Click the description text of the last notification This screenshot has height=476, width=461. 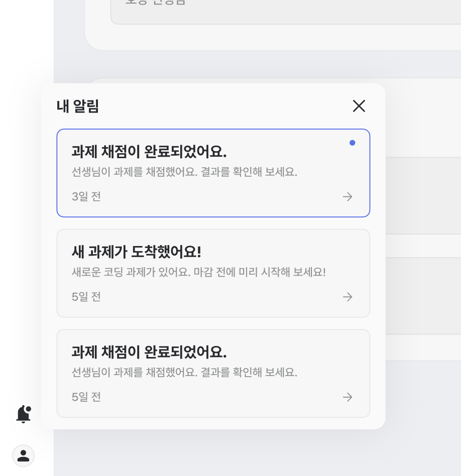click(x=184, y=373)
